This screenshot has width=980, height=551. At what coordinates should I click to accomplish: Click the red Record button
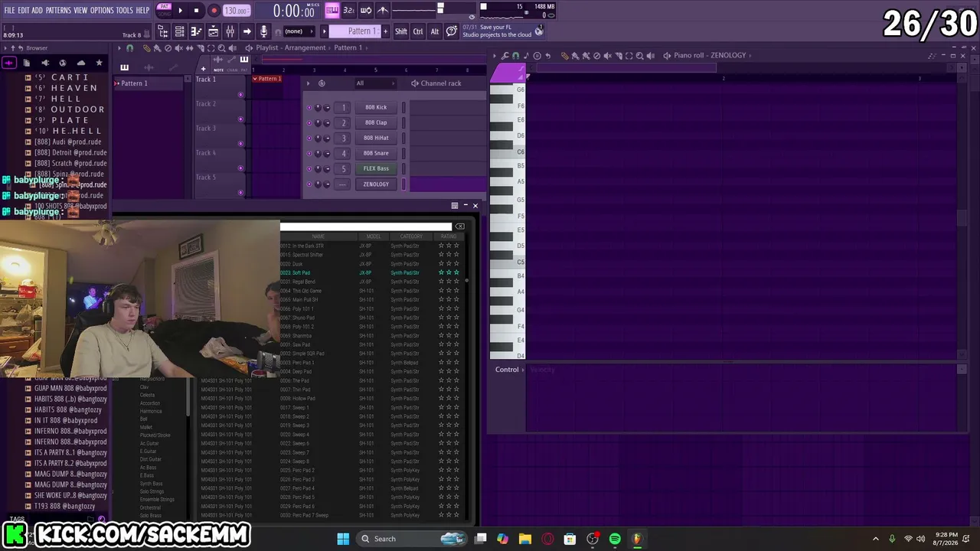pos(214,11)
